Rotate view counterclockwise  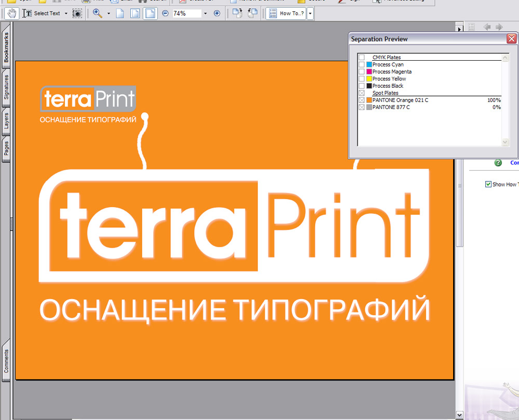[252, 13]
